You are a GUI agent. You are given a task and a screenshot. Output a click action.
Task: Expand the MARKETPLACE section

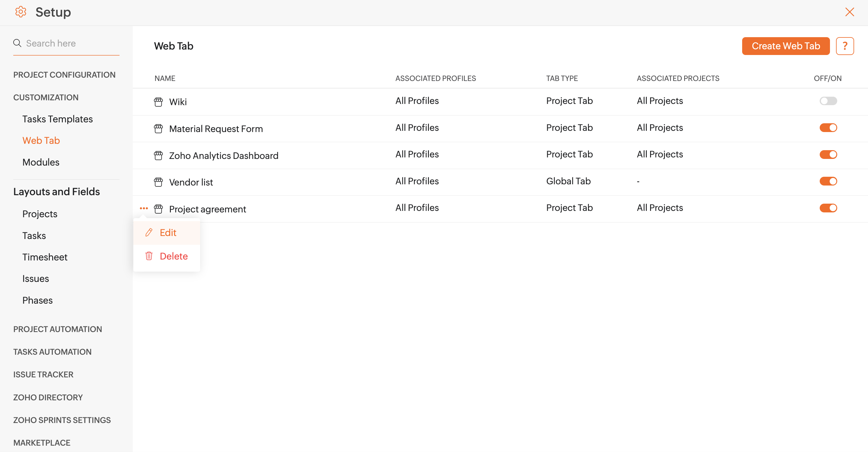tap(42, 443)
